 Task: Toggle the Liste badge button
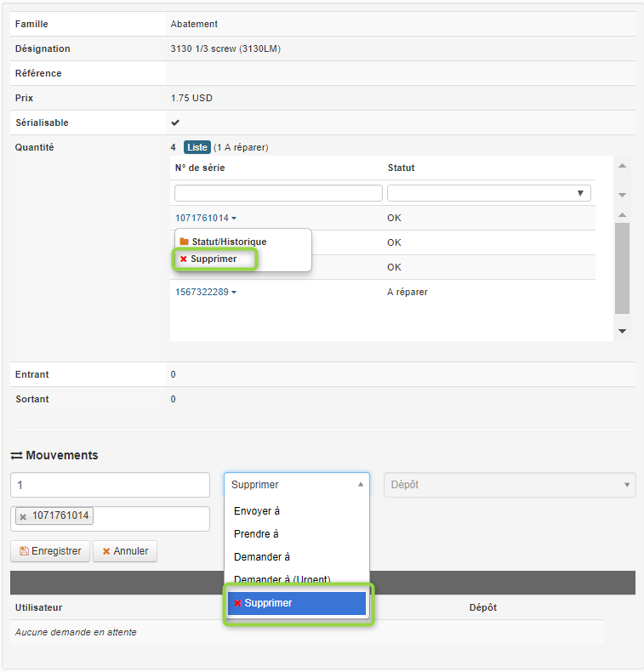[197, 147]
